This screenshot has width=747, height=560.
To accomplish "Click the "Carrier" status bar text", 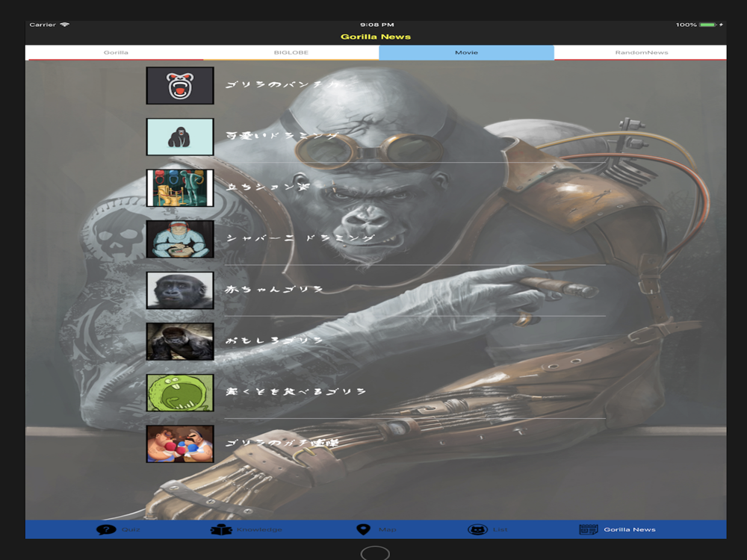I will tap(43, 25).
